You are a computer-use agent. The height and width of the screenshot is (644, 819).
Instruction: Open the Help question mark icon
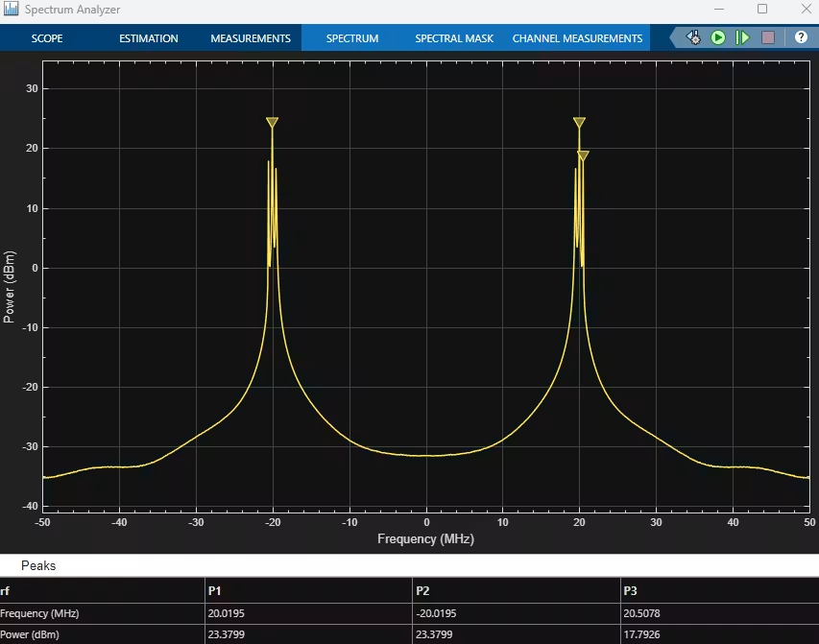click(801, 37)
